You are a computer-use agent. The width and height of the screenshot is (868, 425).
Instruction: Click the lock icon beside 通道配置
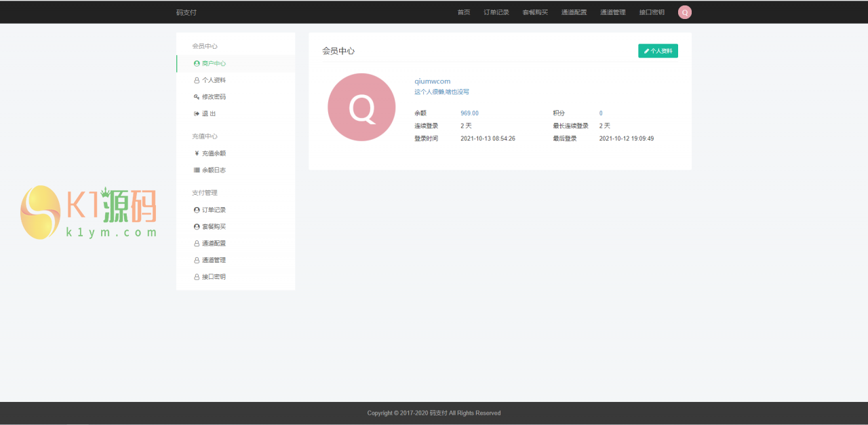(x=195, y=243)
